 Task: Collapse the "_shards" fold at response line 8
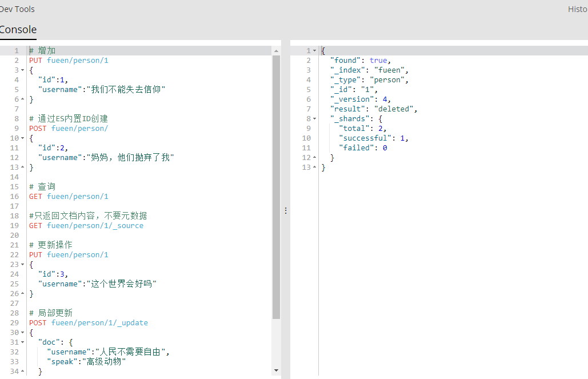315,118
